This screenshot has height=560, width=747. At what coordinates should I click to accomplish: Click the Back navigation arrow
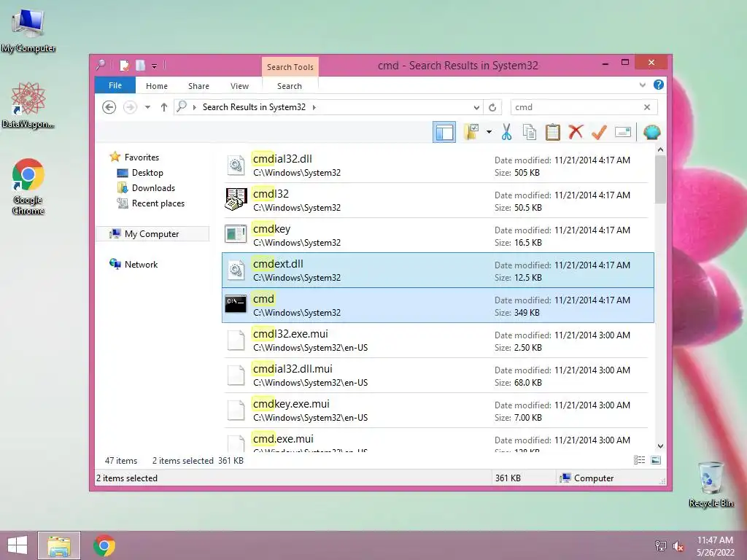pyautogui.click(x=109, y=107)
